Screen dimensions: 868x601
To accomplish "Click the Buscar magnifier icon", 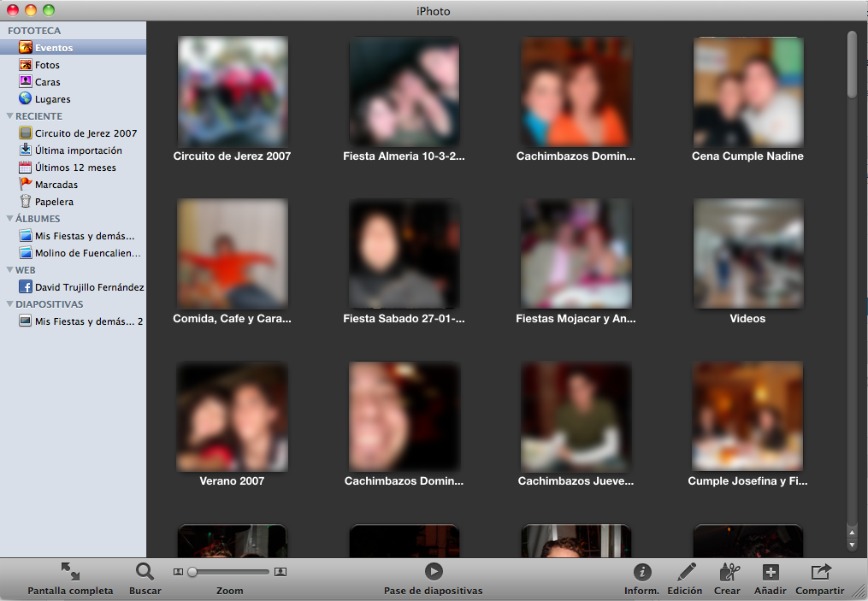I will pyautogui.click(x=145, y=571).
